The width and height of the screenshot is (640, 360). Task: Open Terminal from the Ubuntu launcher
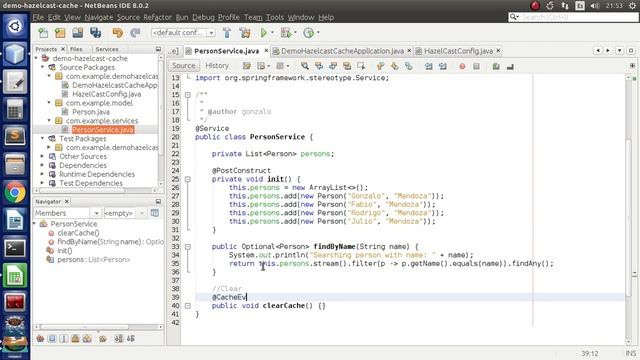[x=15, y=248]
